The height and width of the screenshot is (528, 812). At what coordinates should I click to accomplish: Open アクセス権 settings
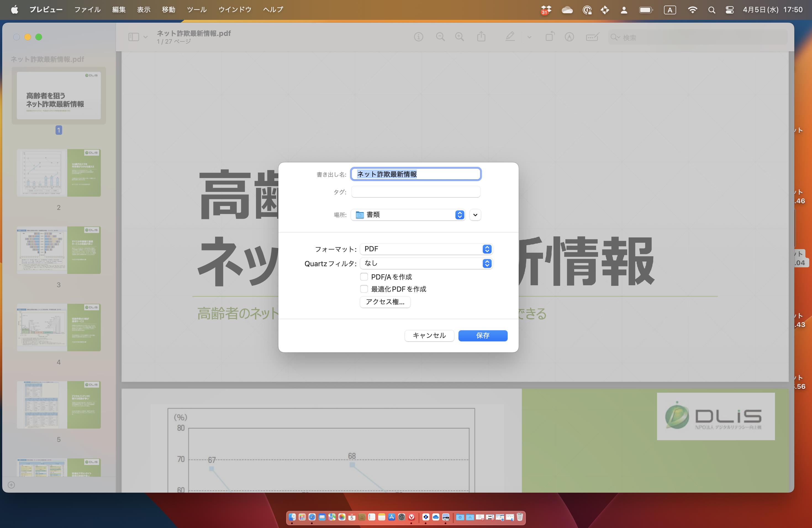click(385, 302)
